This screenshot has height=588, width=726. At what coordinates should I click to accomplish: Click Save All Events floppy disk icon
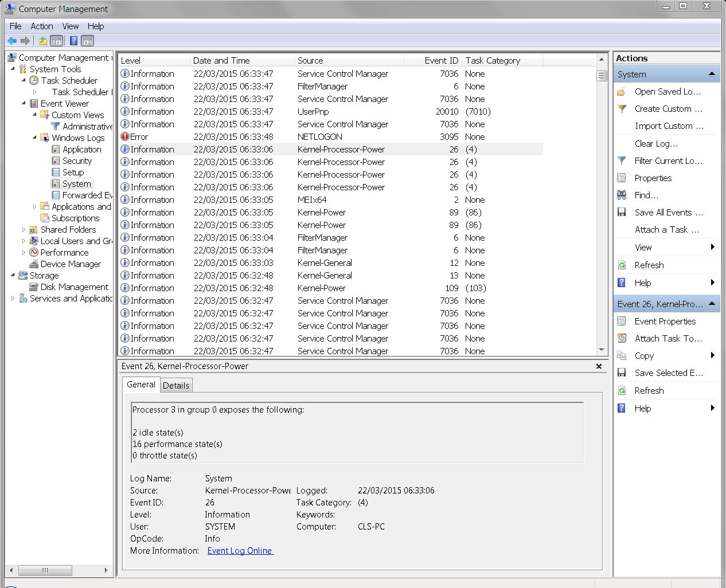(622, 213)
